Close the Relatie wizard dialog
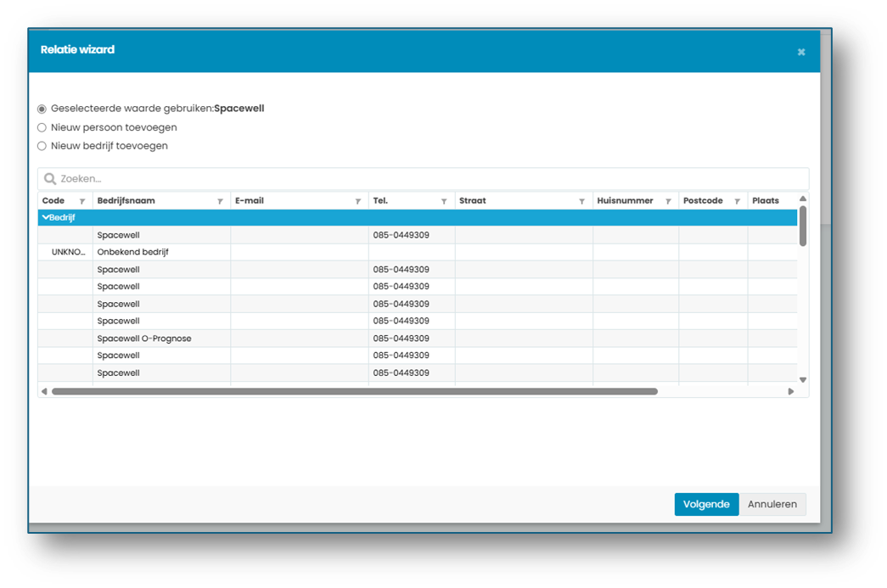The image size is (887, 588). tap(801, 52)
